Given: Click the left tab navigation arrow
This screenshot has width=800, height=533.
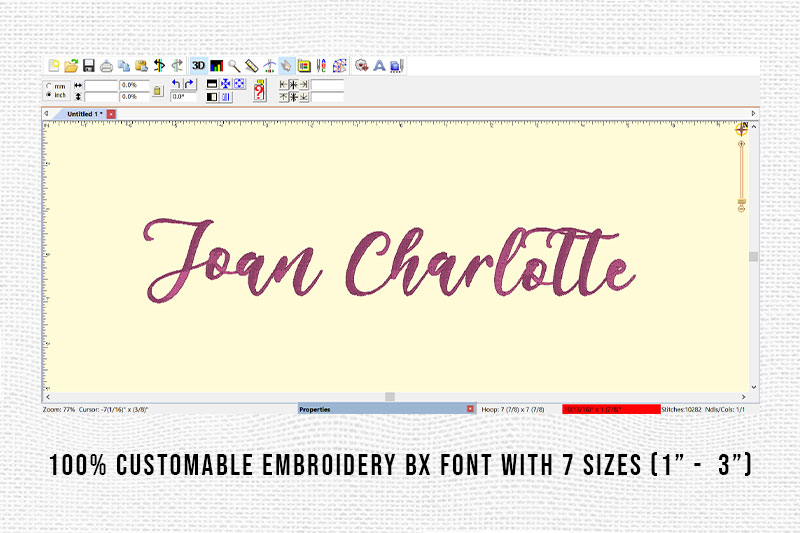Looking at the screenshot, I should tap(46, 114).
